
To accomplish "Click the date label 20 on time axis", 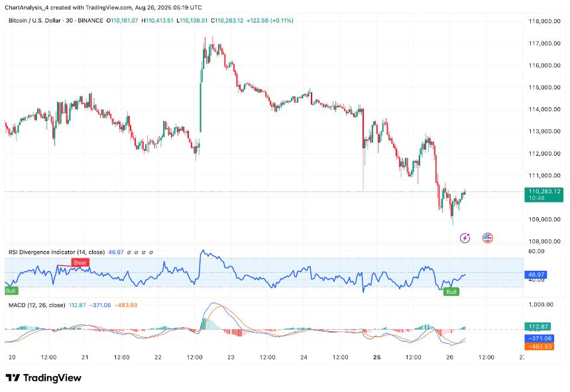I will [x=12, y=358].
